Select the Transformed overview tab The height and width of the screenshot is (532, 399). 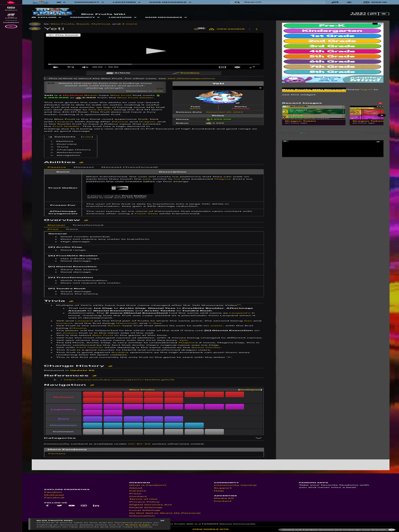88,225
